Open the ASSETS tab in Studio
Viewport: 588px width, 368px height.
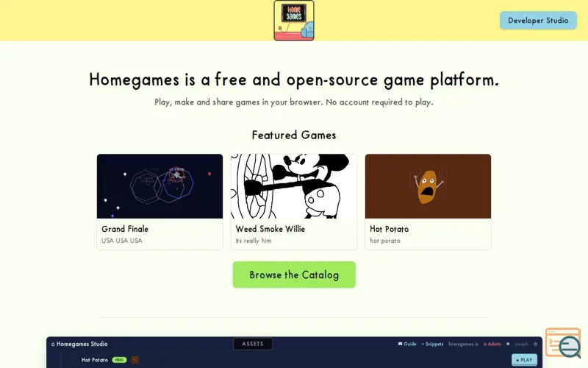253,344
